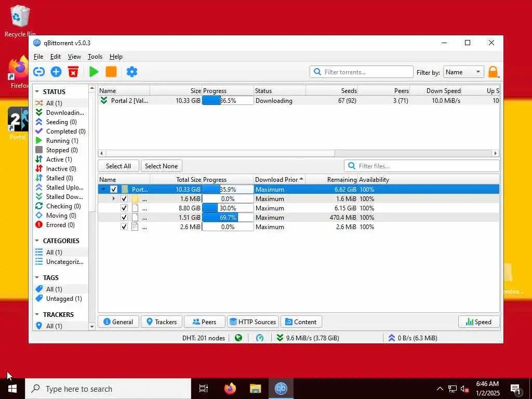Open the Help menu
This screenshot has width=532, height=399.
116,57
